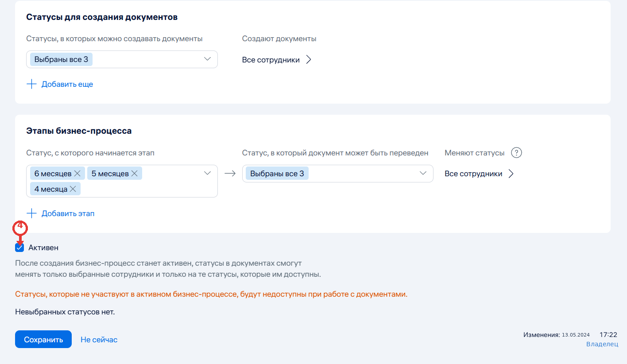Expand the stage starting status dropdown
The width and height of the screenshot is (627, 364).
pos(122,181)
